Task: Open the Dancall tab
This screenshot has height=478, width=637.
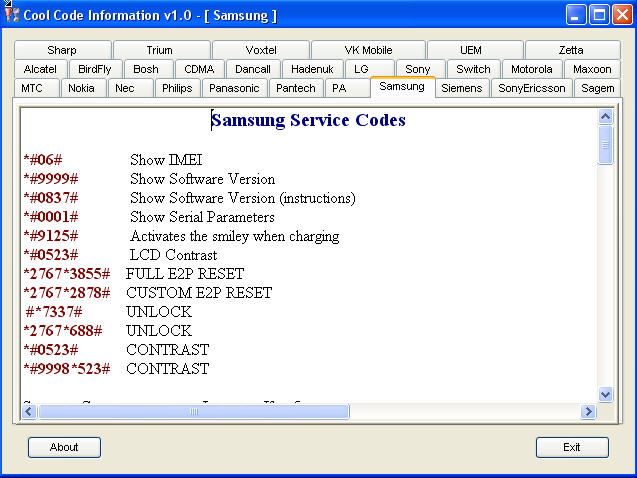Action: pos(253,69)
